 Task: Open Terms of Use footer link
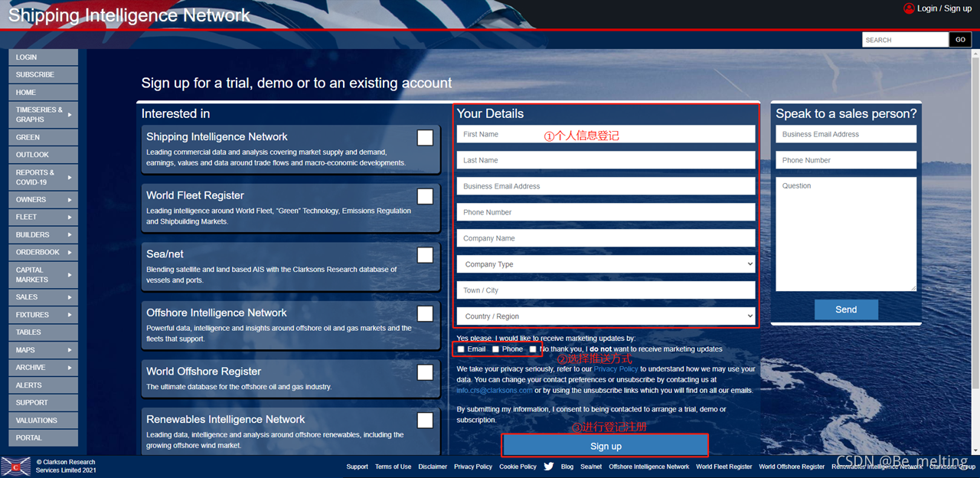393,467
